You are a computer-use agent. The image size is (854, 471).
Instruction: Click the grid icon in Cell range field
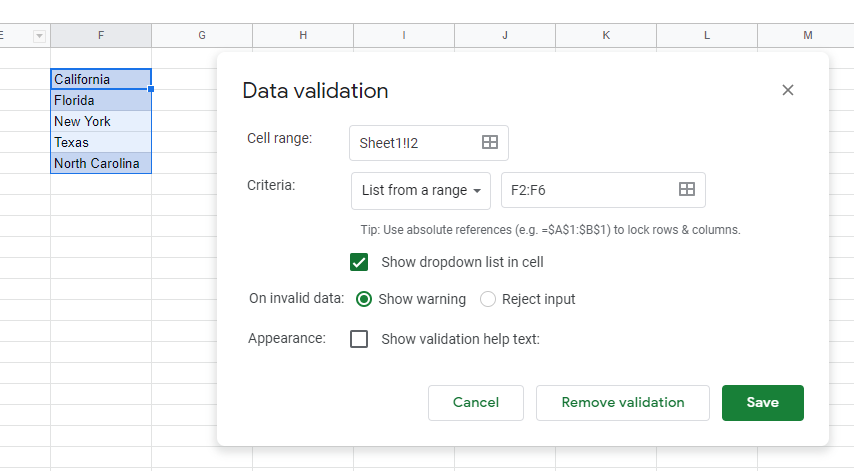click(490, 143)
